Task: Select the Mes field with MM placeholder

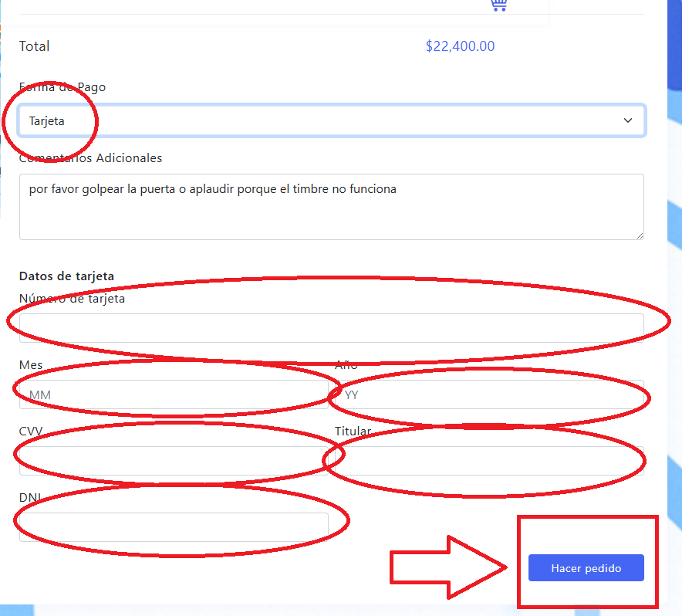Action: 174,394
